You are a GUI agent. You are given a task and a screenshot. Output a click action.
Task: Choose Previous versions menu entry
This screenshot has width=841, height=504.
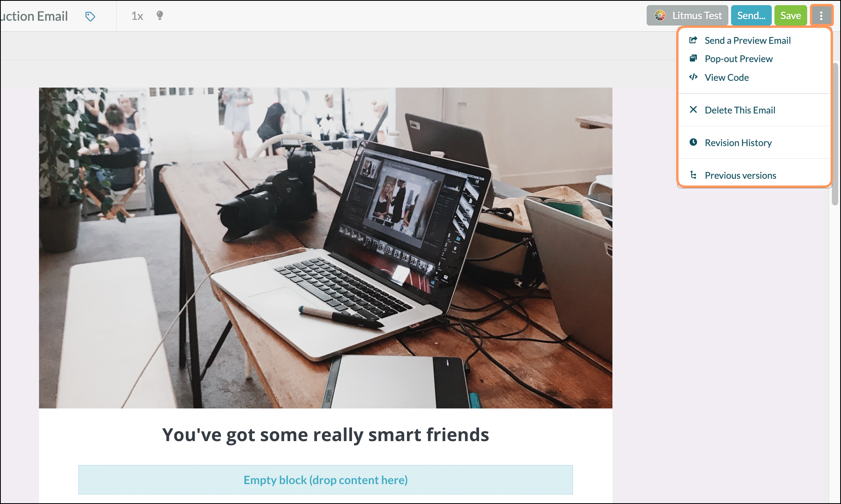(x=755, y=175)
